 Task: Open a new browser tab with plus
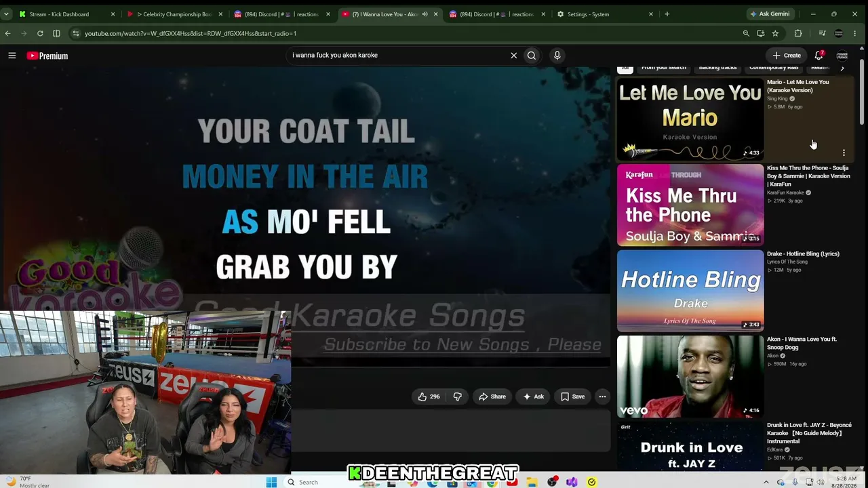(x=667, y=14)
